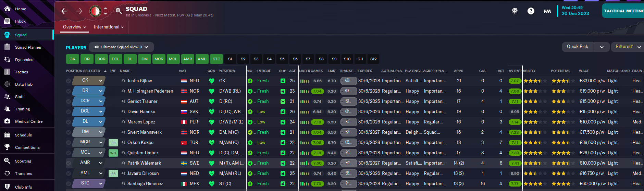Click Dávid Hancko's transfer value pill
The image size is (644, 191).
pyautogui.click(x=348, y=112)
